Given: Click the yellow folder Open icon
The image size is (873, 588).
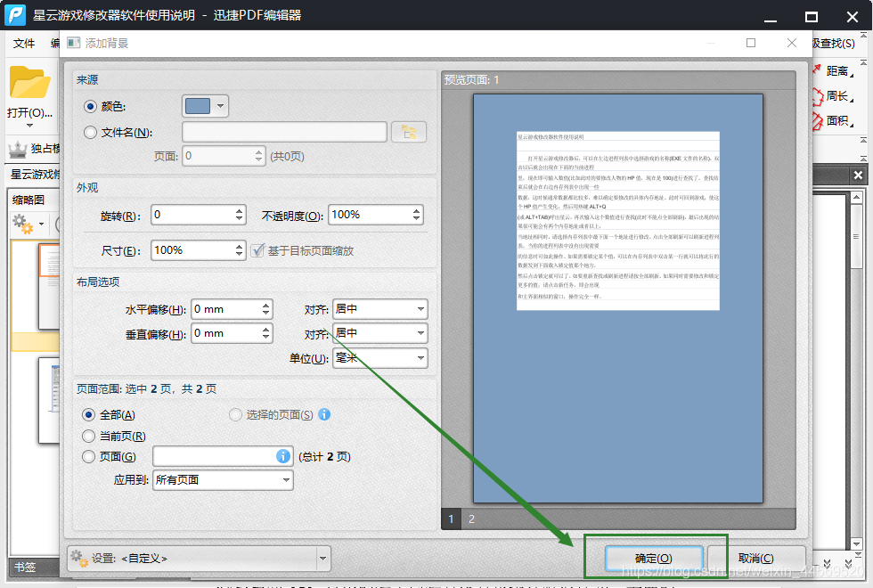Looking at the screenshot, I should point(29,82).
